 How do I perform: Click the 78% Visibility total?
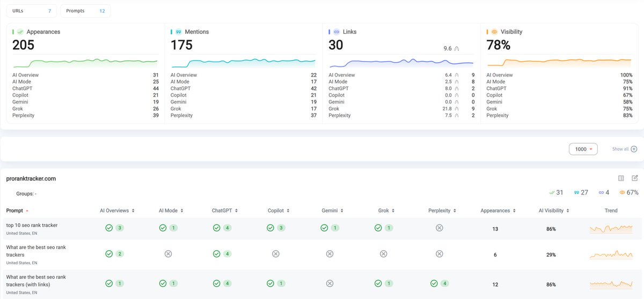498,46
